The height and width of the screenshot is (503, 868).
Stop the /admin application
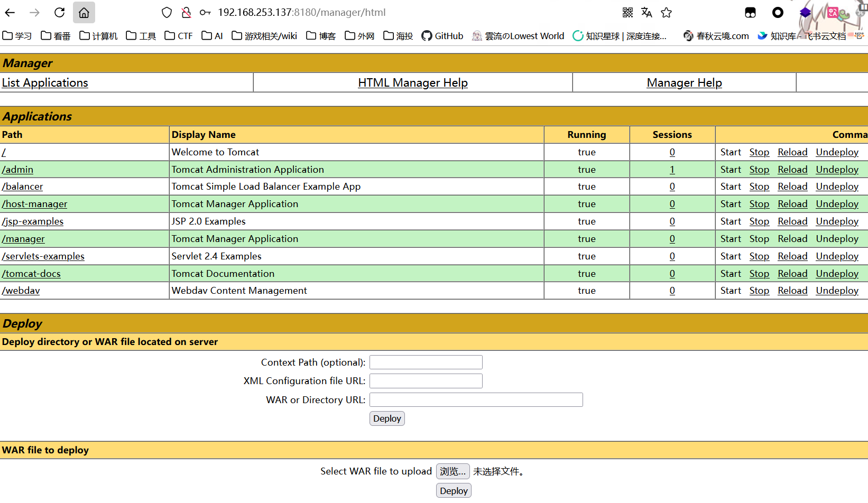pyautogui.click(x=759, y=170)
